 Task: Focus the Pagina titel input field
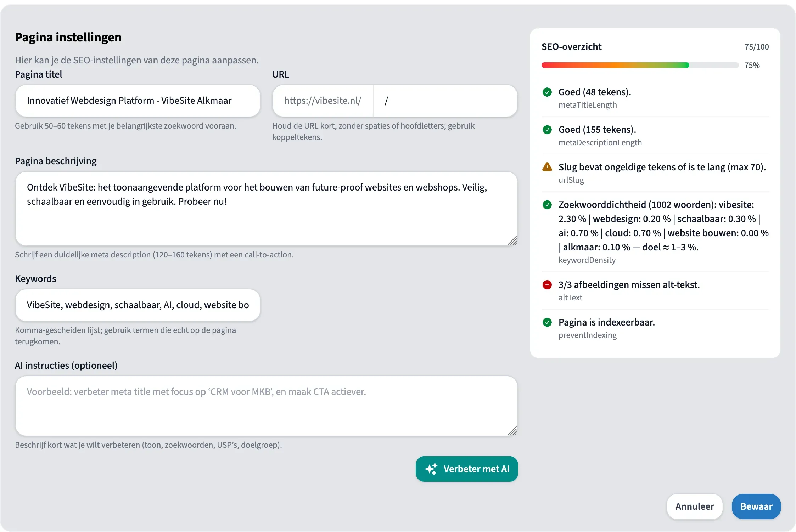pyautogui.click(x=138, y=101)
